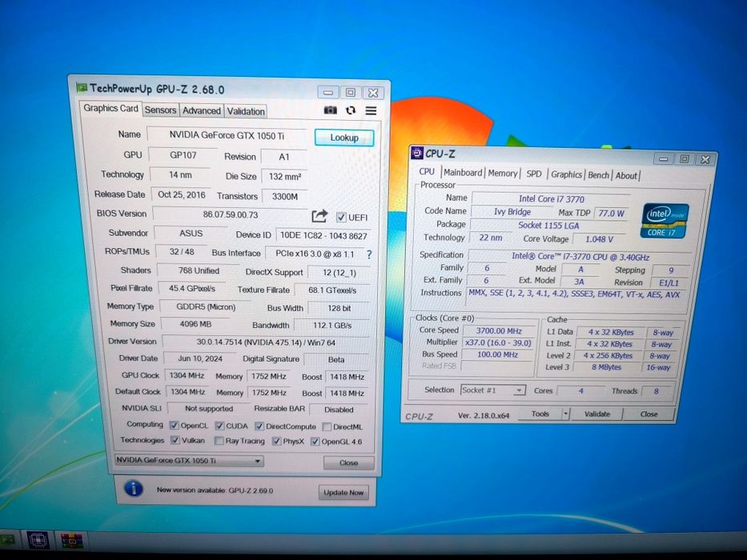Expand the Tools dropdown arrow in CPU-Z
The image size is (747, 560).
coord(565,414)
